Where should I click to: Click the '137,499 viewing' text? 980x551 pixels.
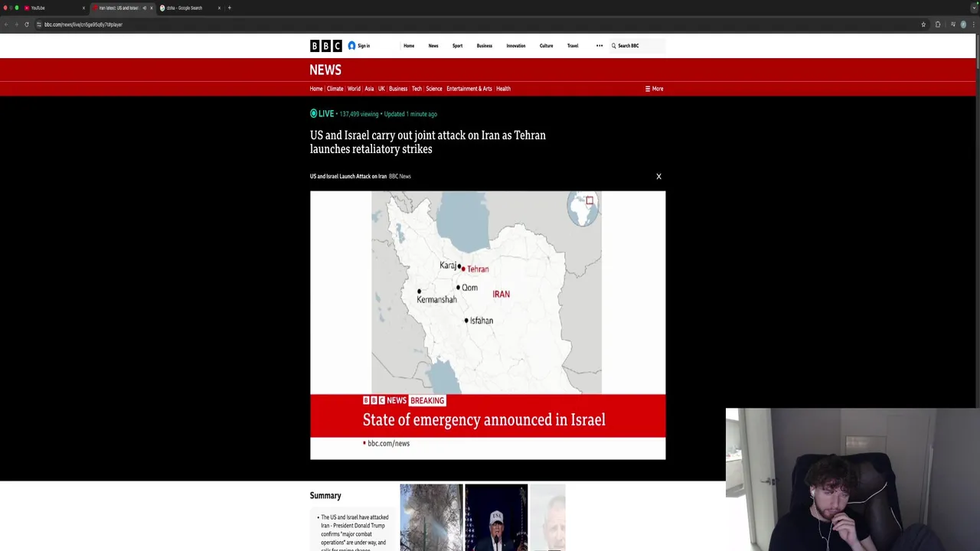click(359, 114)
